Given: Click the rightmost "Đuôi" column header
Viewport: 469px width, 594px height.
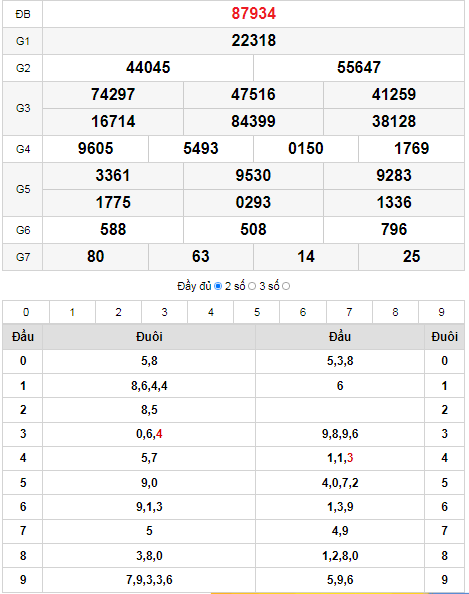Looking at the screenshot, I should click(444, 336).
